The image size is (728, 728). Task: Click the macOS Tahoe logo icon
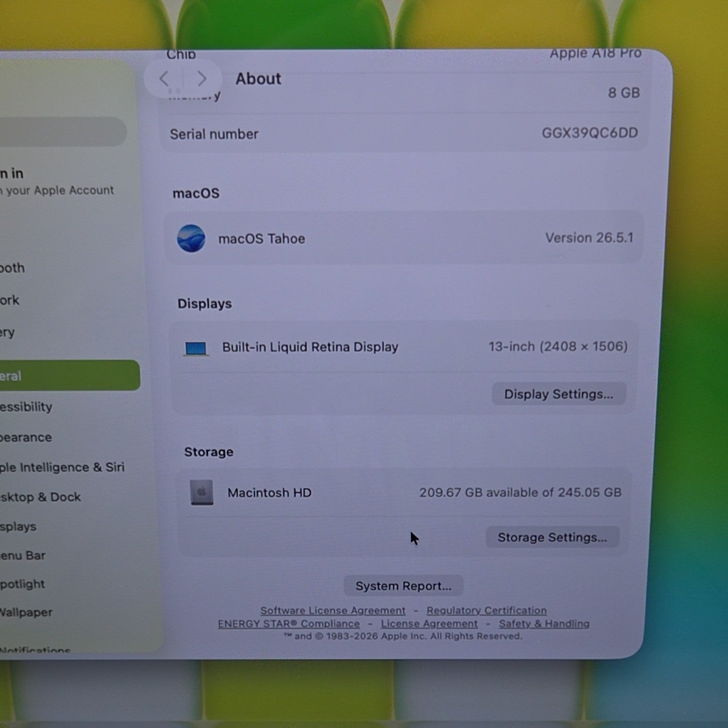(191, 238)
